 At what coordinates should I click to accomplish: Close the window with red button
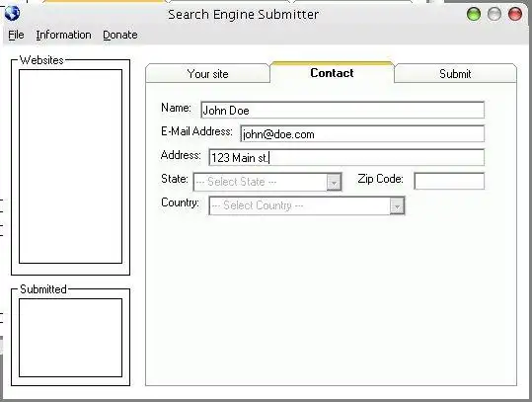pos(514,14)
